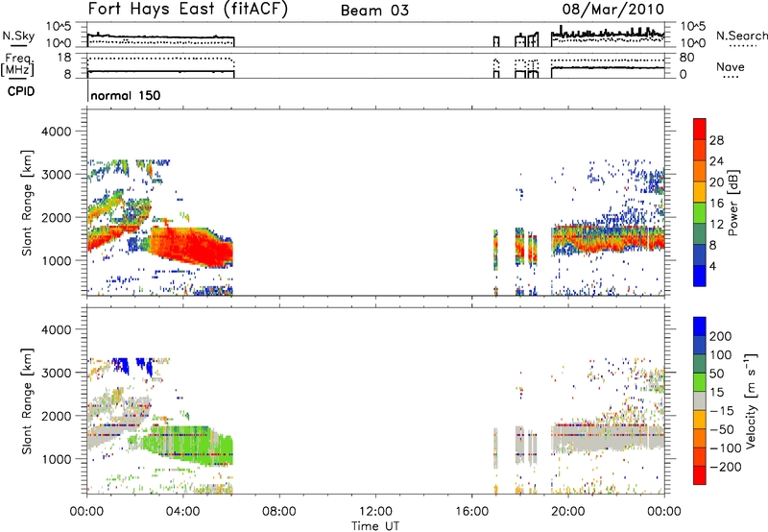The height and width of the screenshot is (532, 768).
Task: Click the 16:00 time tick label
Action: pyautogui.click(x=471, y=512)
